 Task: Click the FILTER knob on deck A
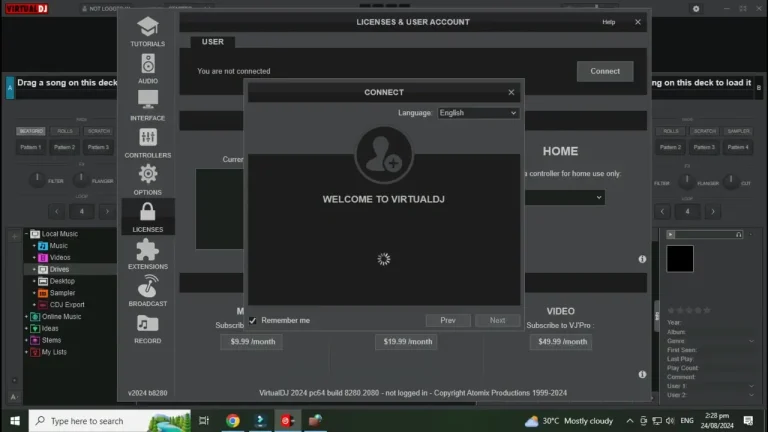[37, 180]
